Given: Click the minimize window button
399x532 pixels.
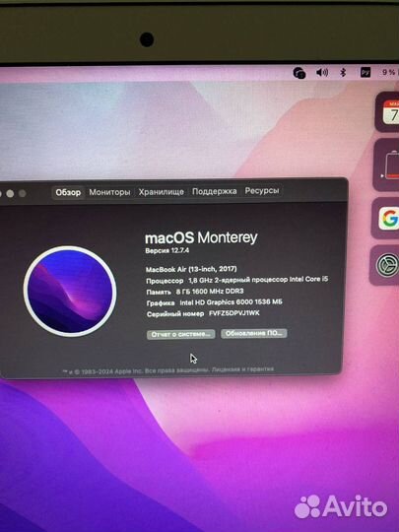Looking at the screenshot, I should [10, 193].
